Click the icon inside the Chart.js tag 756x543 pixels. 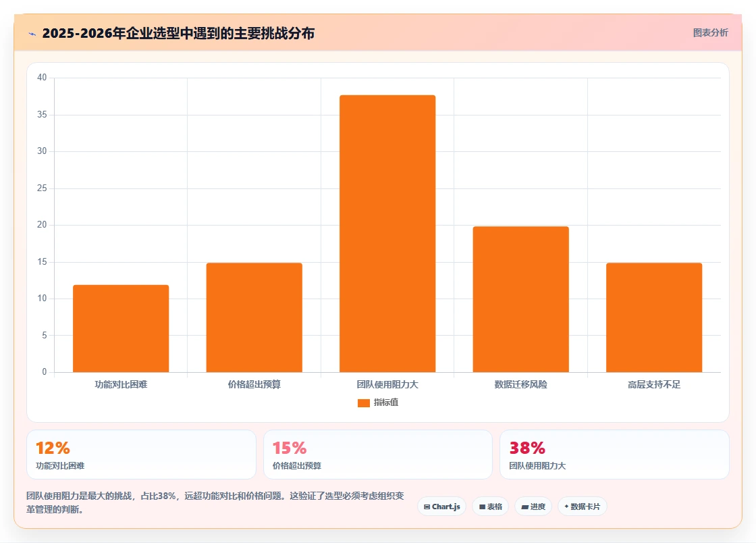click(x=427, y=507)
